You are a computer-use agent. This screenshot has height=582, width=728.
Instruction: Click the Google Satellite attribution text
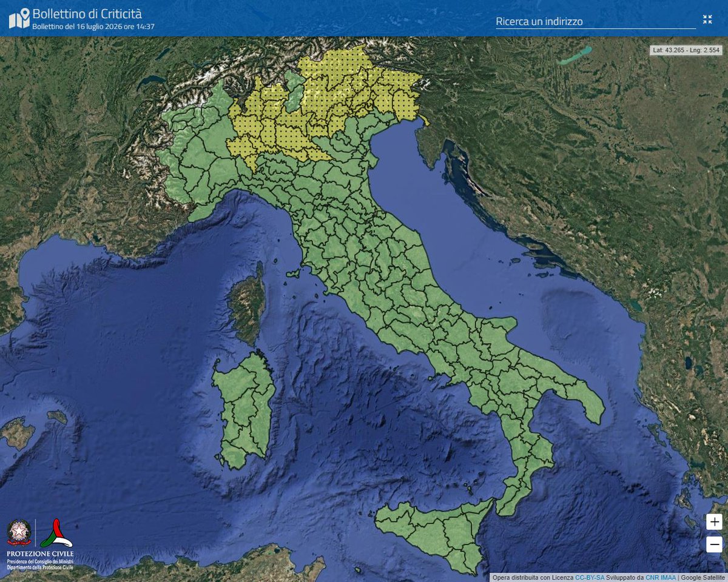click(703, 577)
